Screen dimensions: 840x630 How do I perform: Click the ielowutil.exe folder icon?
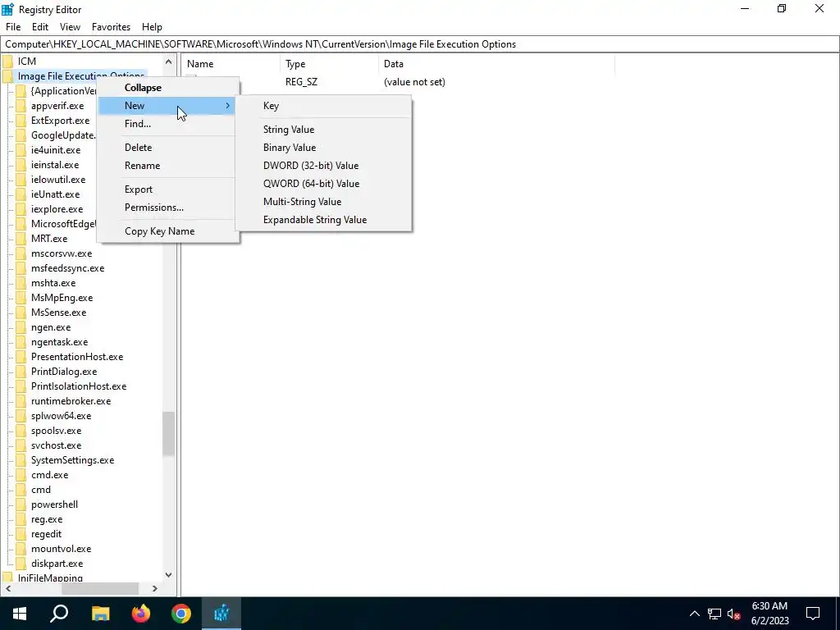[x=21, y=180]
